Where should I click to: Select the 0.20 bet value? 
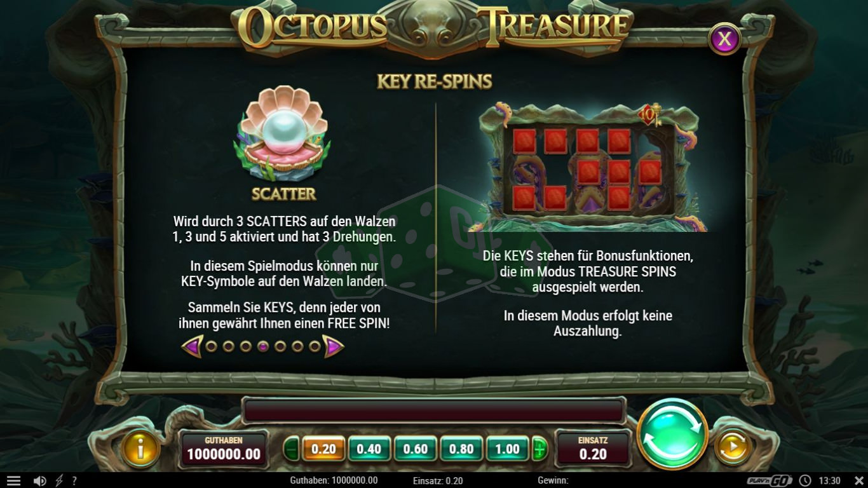tap(323, 449)
